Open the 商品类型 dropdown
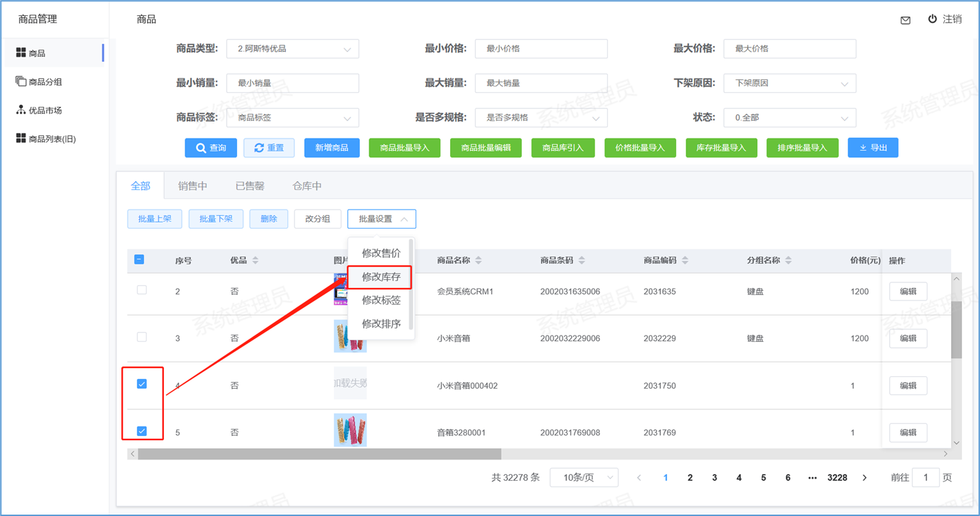This screenshot has height=516, width=980. click(x=292, y=49)
